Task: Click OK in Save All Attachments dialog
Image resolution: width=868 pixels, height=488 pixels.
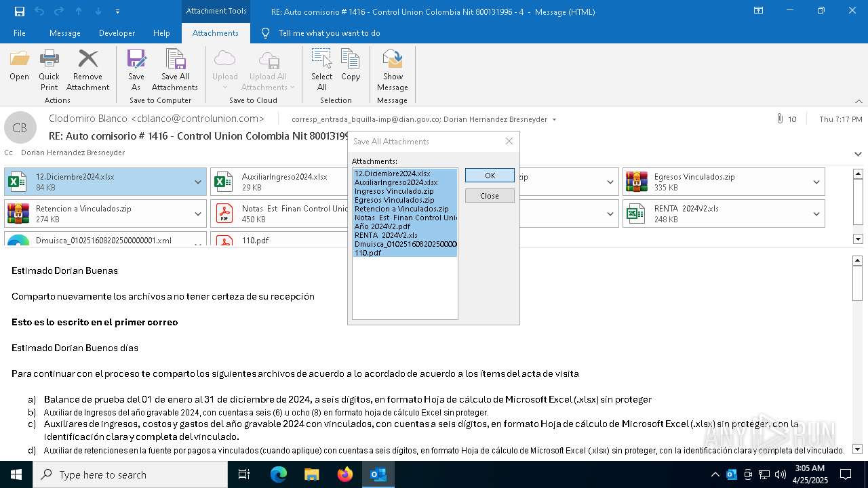Action: pos(490,175)
